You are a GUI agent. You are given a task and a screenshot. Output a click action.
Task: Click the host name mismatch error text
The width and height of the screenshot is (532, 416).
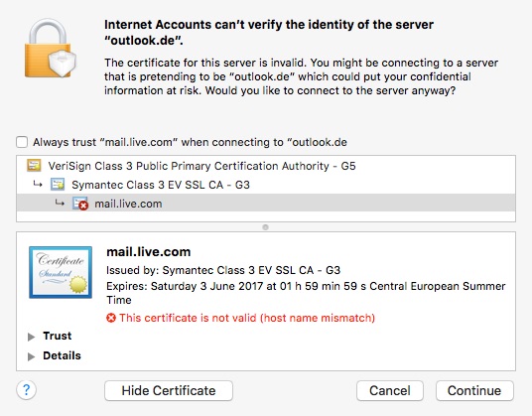point(247,318)
